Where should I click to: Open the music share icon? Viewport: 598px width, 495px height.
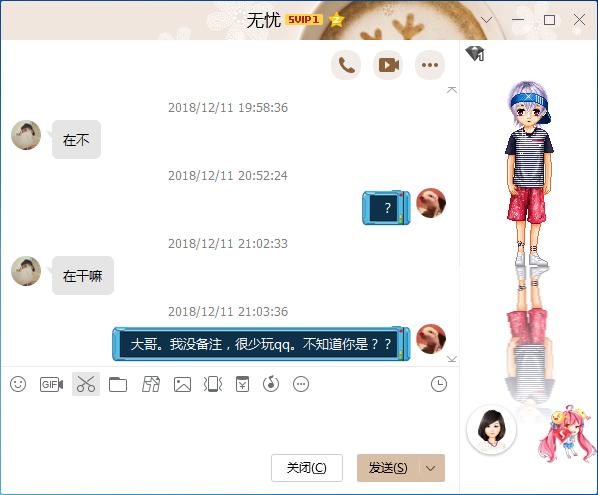(271, 384)
